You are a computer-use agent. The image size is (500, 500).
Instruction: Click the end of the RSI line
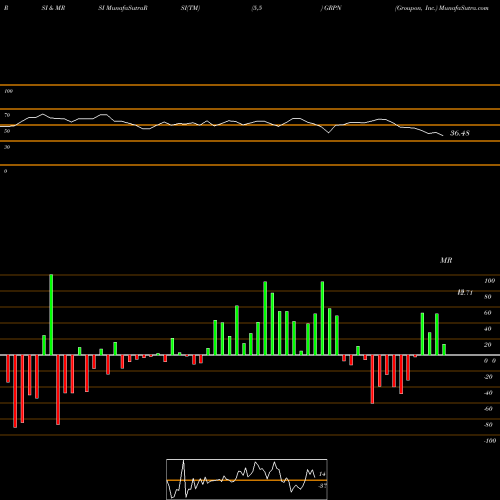click(443, 135)
